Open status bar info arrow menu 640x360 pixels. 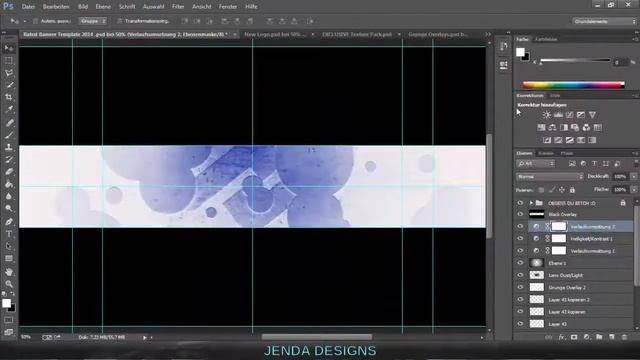pyautogui.click(x=144, y=338)
